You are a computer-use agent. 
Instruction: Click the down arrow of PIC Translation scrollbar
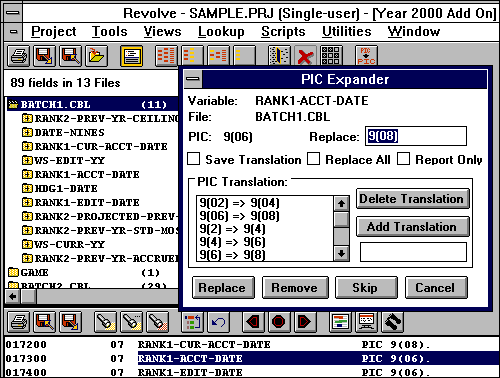(x=341, y=253)
